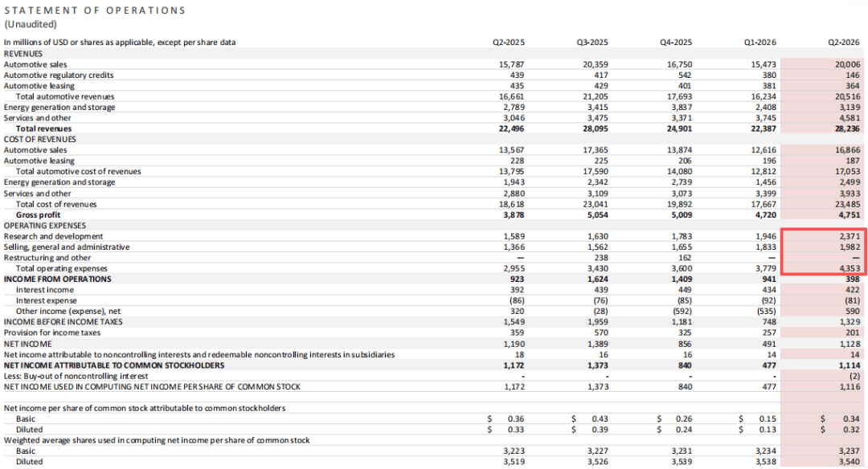The image size is (868, 469).
Task: Click Q3-2025 Automotive sales revenue 20,359
Action: [596, 65]
